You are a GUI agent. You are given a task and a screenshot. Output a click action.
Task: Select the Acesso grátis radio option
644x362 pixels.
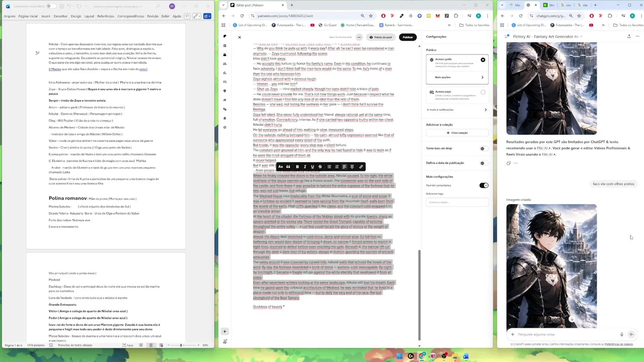483,60
